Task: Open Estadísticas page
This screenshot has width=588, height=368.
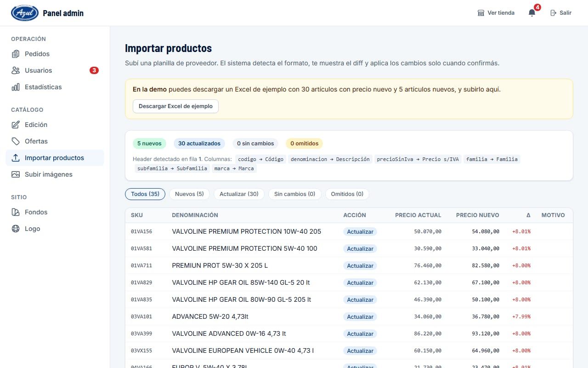Action: [x=55, y=87]
